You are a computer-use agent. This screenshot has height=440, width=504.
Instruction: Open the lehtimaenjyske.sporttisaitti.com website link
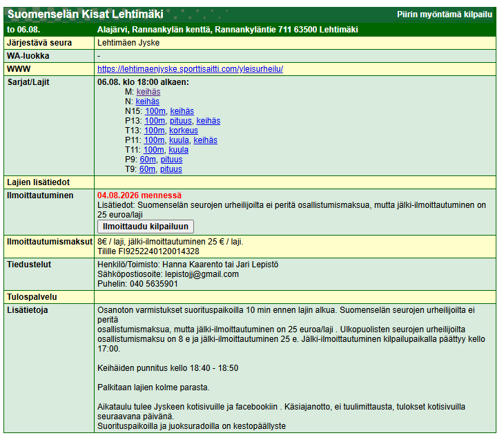190,69
